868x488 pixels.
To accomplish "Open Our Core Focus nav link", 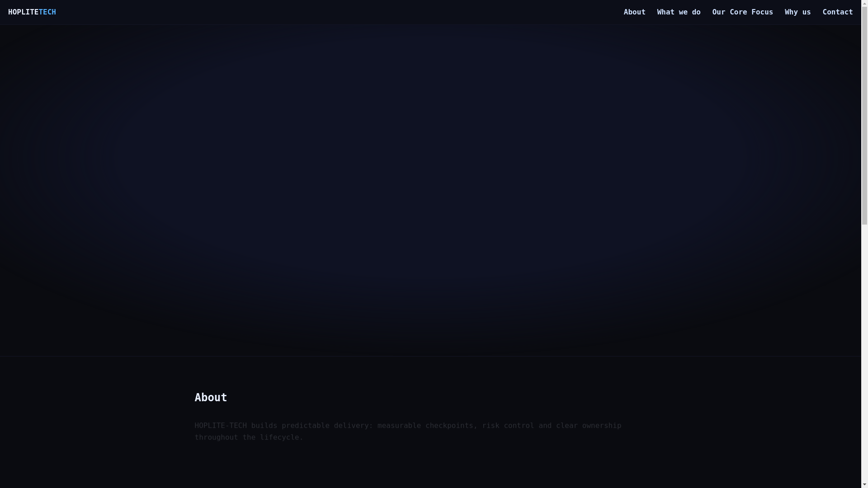I will coord(742,12).
